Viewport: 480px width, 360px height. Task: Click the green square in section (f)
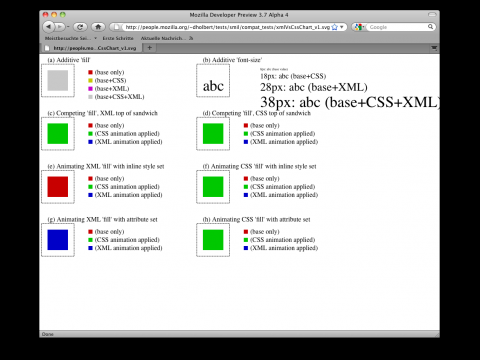[x=213, y=187]
